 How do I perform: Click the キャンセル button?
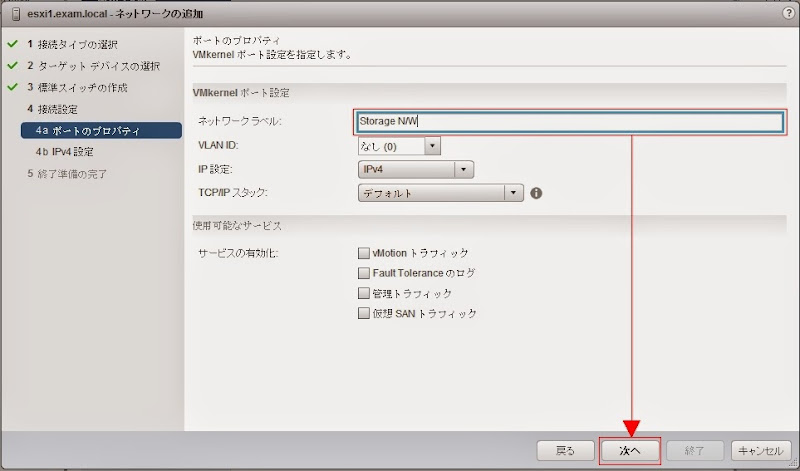760,451
